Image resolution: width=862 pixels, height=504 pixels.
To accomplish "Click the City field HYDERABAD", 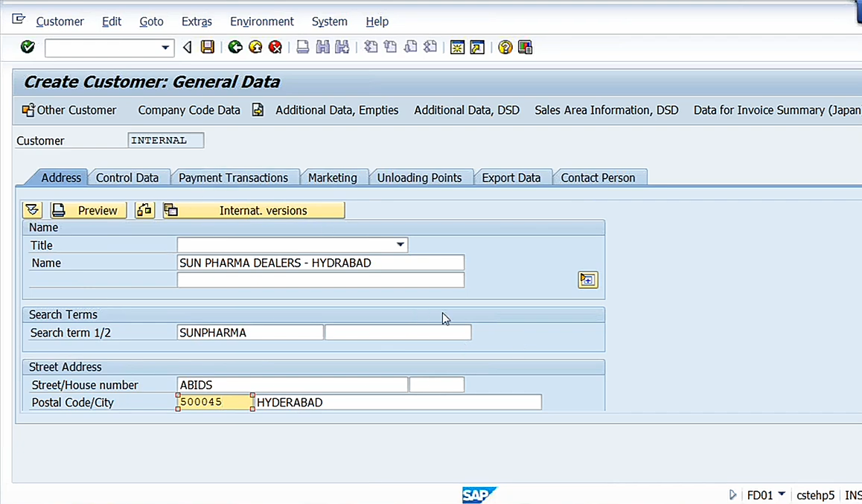I will click(x=398, y=402).
